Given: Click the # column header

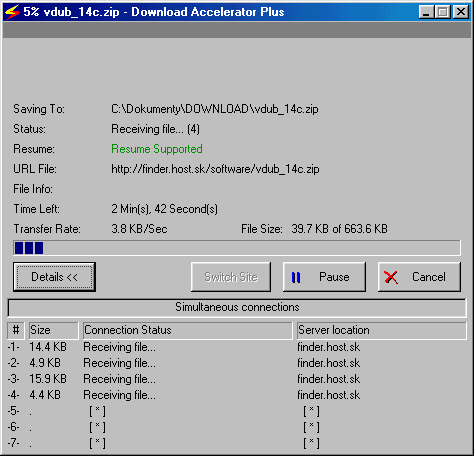Looking at the screenshot, I should click(16, 330).
